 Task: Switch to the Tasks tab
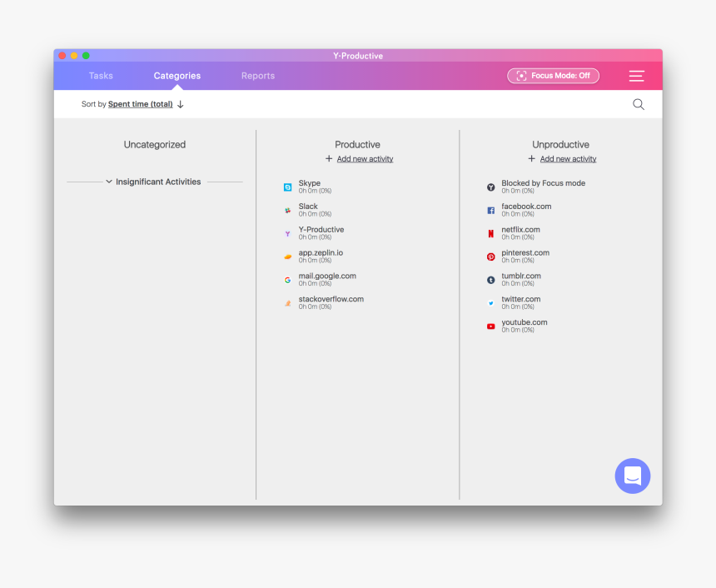click(101, 75)
